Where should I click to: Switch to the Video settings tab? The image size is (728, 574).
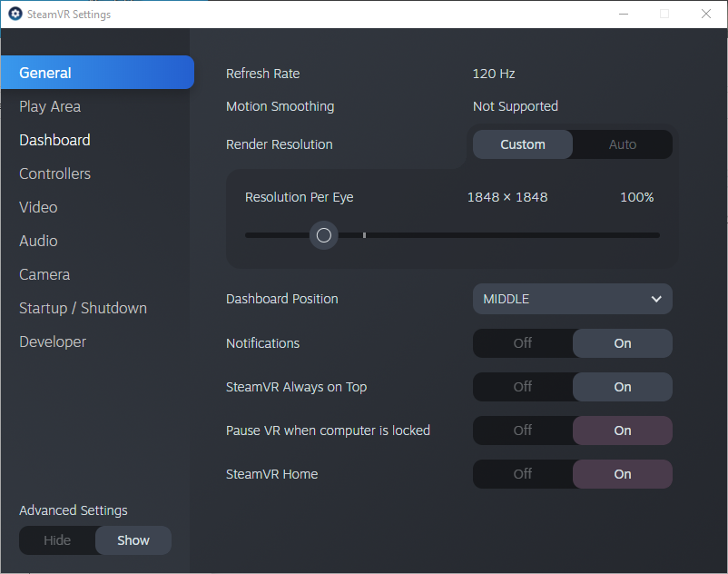click(38, 207)
